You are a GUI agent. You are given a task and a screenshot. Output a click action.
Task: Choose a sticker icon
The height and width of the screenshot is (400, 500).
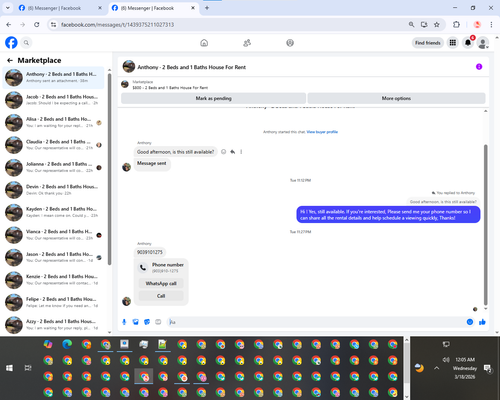[x=147, y=322]
